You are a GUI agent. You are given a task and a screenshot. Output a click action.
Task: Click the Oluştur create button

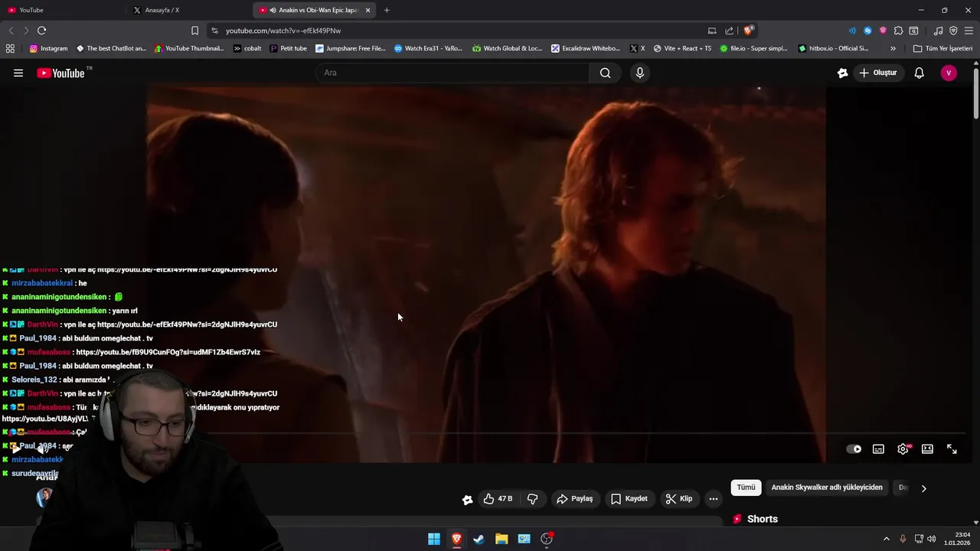click(878, 73)
